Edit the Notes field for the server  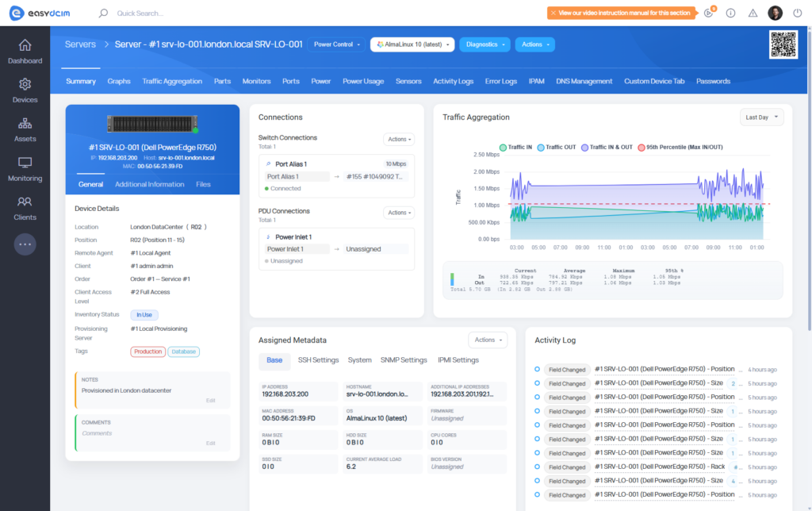click(x=210, y=401)
